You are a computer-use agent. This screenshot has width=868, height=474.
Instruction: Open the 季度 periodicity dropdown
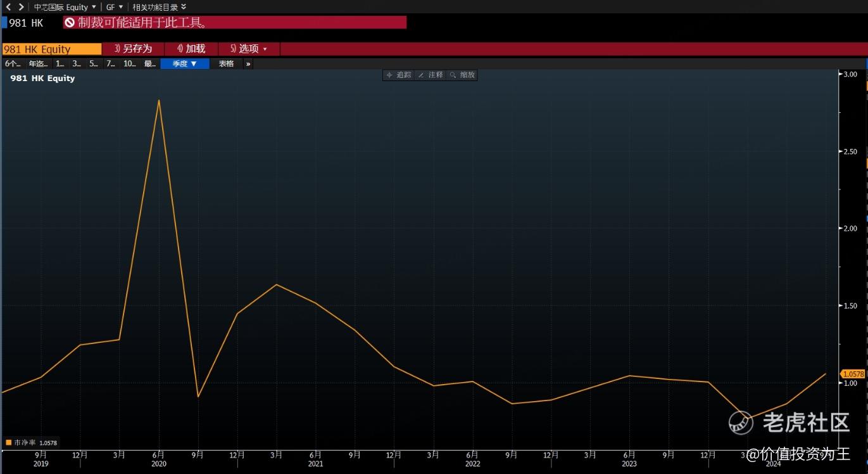tap(184, 64)
